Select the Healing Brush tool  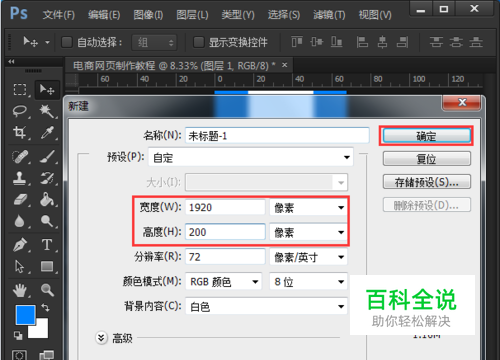click(x=20, y=156)
